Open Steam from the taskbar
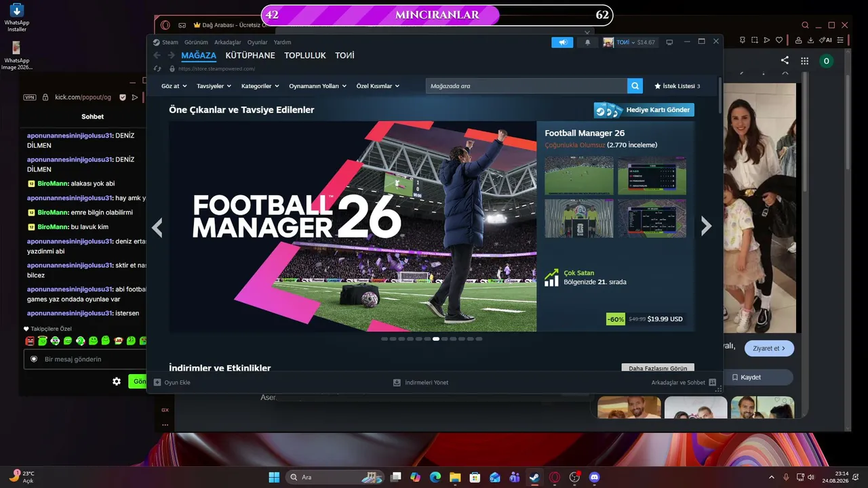This screenshot has height=488, width=868. click(x=534, y=477)
